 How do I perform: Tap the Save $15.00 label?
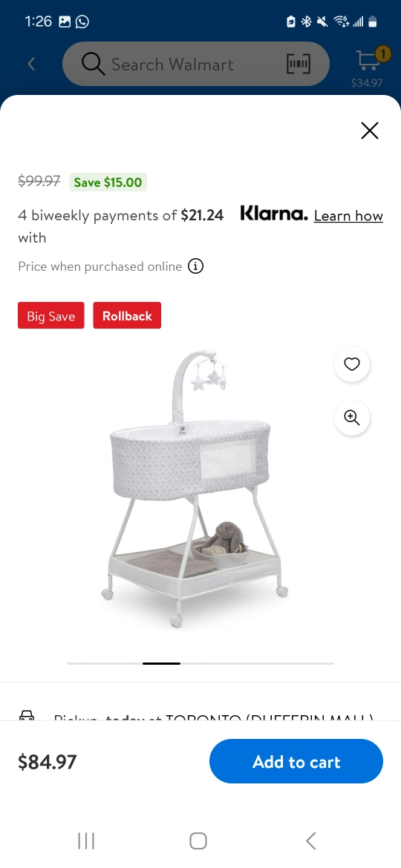(x=108, y=182)
